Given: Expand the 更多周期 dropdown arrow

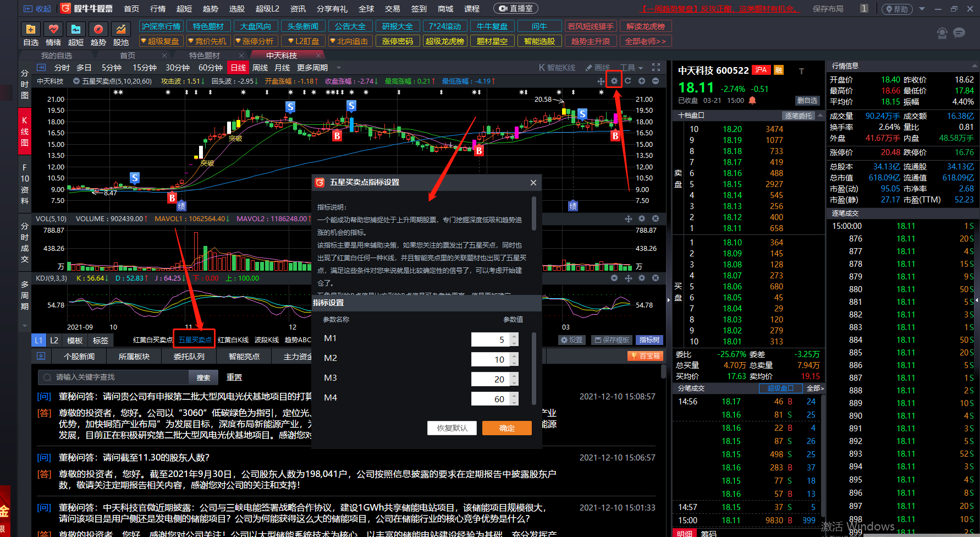Looking at the screenshot, I should coord(339,68).
